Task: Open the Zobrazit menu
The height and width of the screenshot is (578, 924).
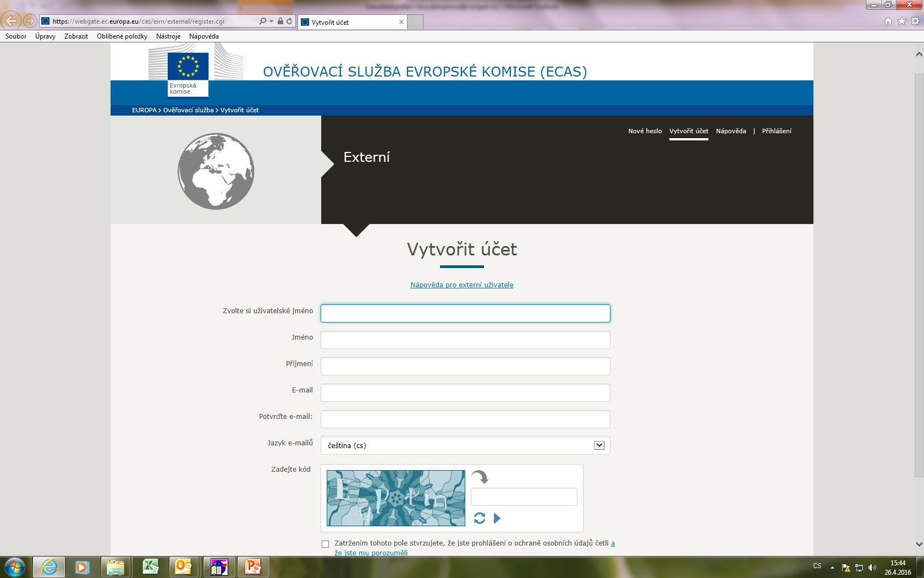Action: pyautogui.click(x=76, y=36)
